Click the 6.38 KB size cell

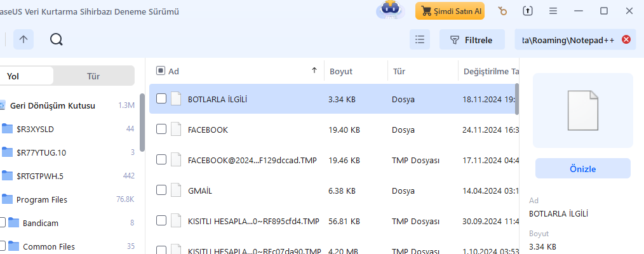tap(342, 190)
